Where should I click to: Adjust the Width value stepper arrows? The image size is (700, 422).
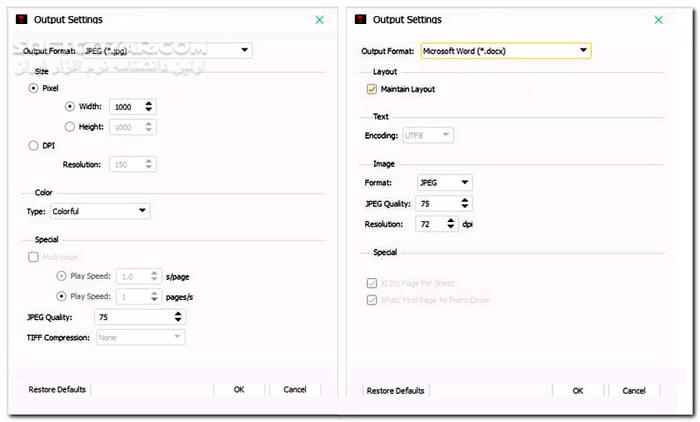pyautogui.click(x=149, y=106)
